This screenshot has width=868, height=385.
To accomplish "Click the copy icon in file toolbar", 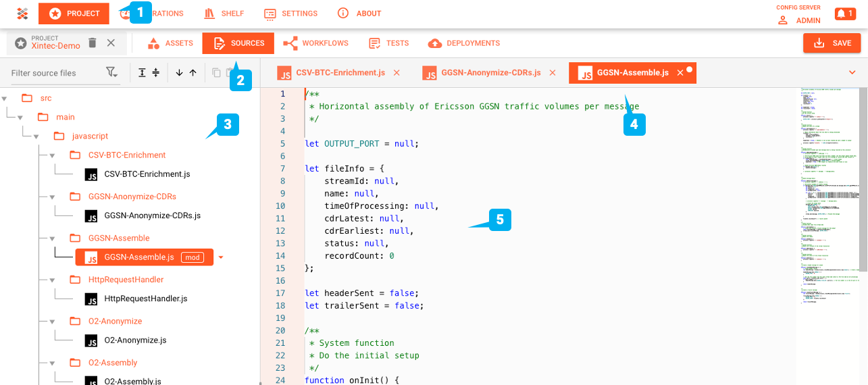I will tap(216, 73).
